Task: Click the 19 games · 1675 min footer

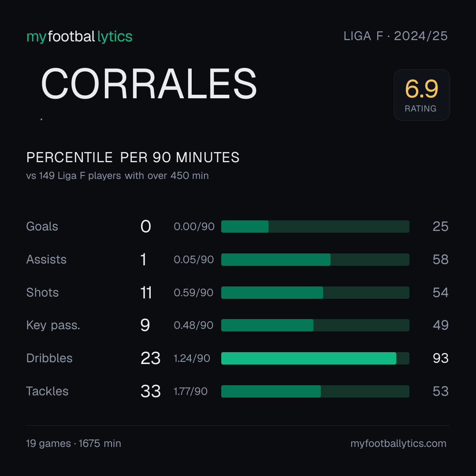Action: pos(74,443)
